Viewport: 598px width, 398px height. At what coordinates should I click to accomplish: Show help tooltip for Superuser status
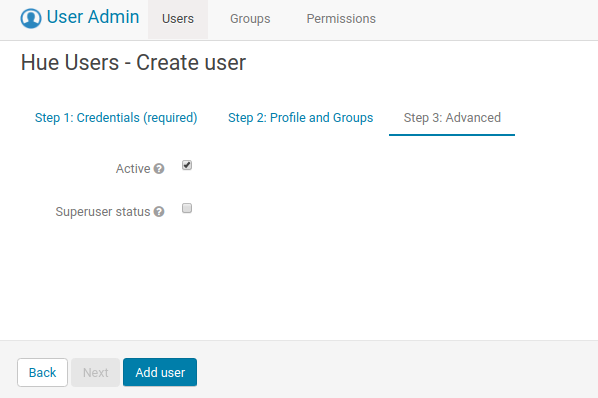[x=159, y=212]
